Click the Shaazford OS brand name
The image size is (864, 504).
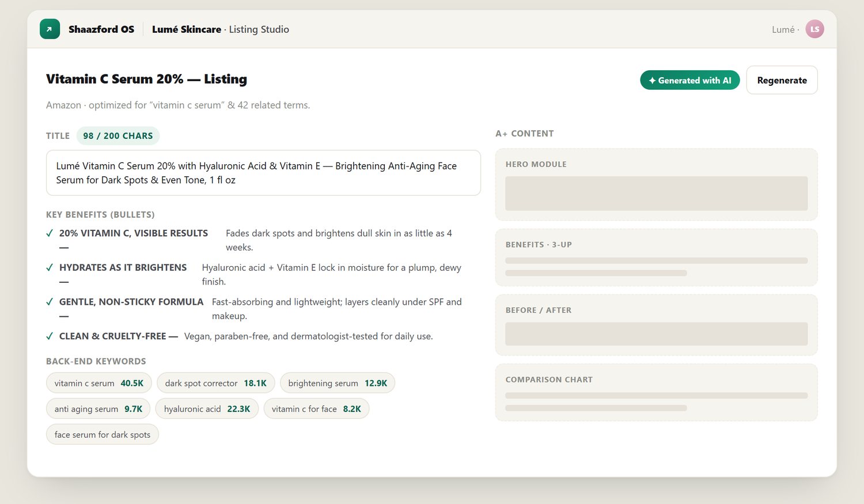tap(101, 29)
